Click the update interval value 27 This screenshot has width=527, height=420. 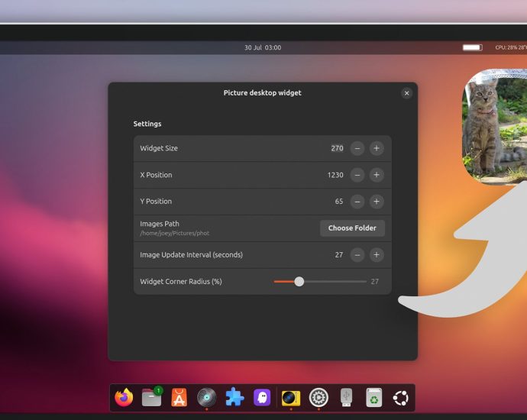click(x=339, y=255)
